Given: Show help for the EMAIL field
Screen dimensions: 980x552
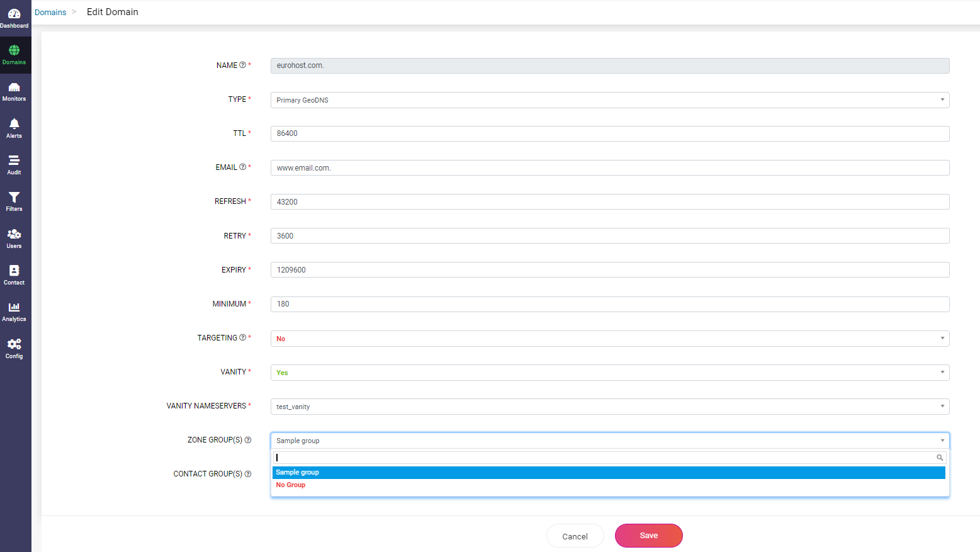Looking at the screenshot, I should click(242, 167).
